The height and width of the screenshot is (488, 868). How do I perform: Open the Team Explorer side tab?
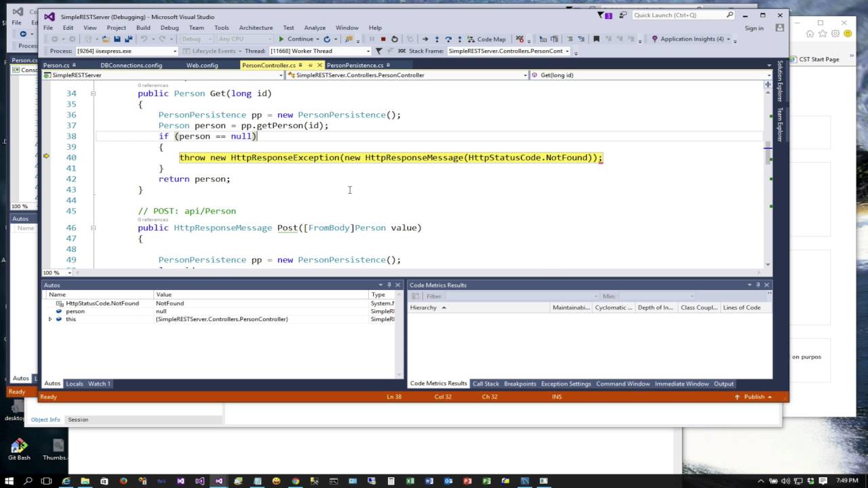tap(780, 124)
